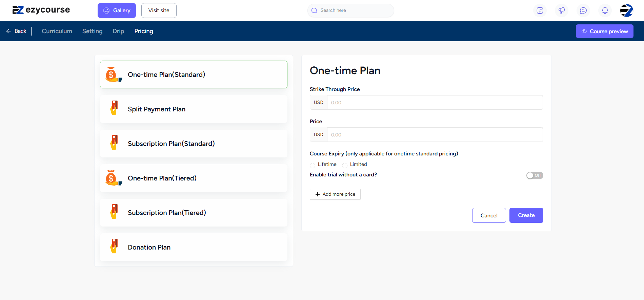This screenshot has width=644, height=300.
Task: Click the money bag icon for One-time Plan(Tiered)
Action: [x=114, y=178]
